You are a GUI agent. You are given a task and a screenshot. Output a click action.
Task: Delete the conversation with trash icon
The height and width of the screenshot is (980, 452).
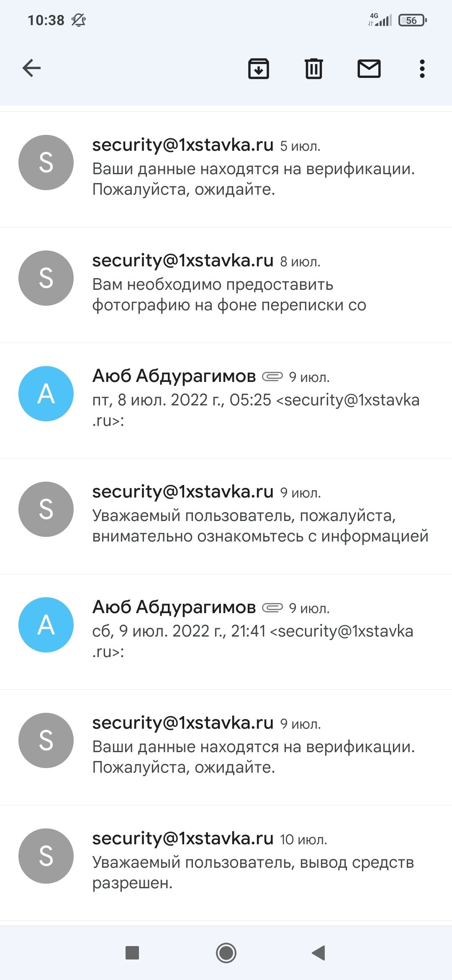[x=313, y=69]
